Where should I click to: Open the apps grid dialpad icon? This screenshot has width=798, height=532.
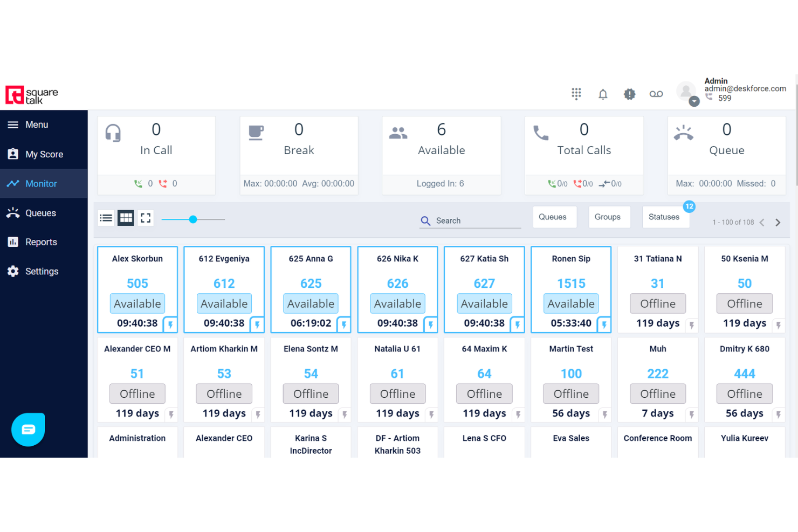576,94
